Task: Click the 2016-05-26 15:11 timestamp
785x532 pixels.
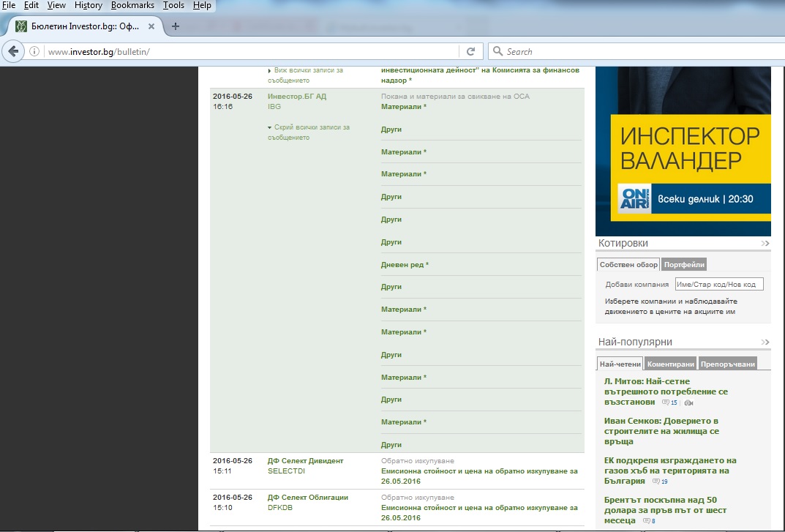Action: [x=233, y=466]
